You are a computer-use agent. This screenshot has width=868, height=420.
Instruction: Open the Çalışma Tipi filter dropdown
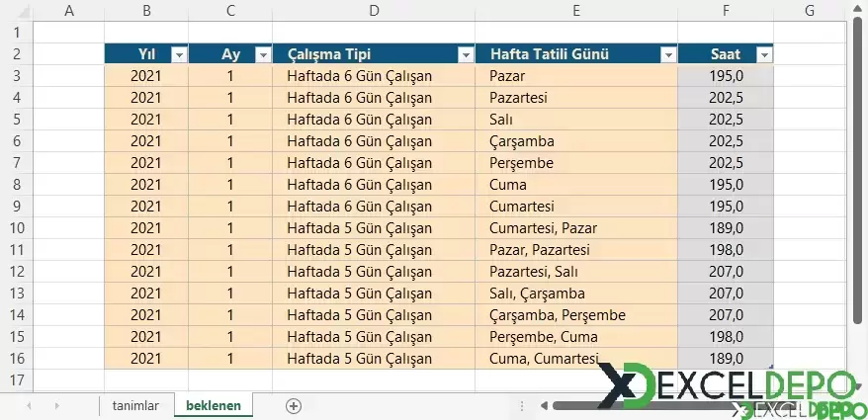pyautogui.click(x=467, y=54)
